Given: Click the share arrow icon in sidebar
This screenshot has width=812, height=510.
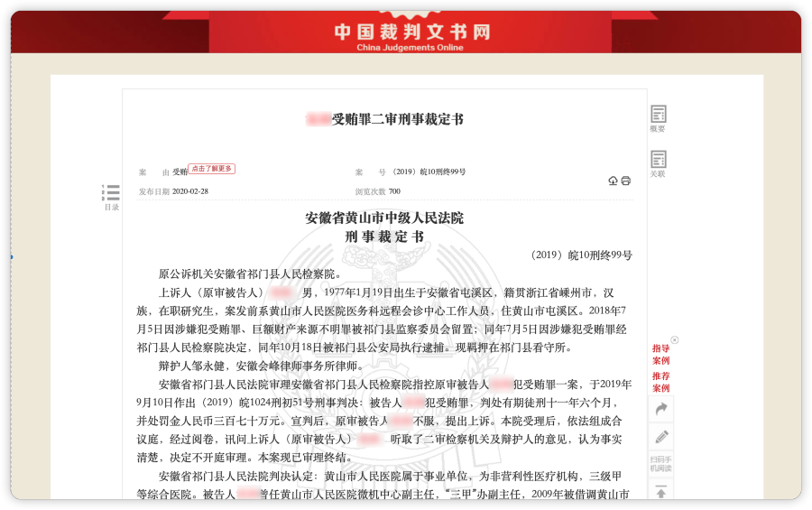Looking at the screenshot, I should click(x=660, y=409).
